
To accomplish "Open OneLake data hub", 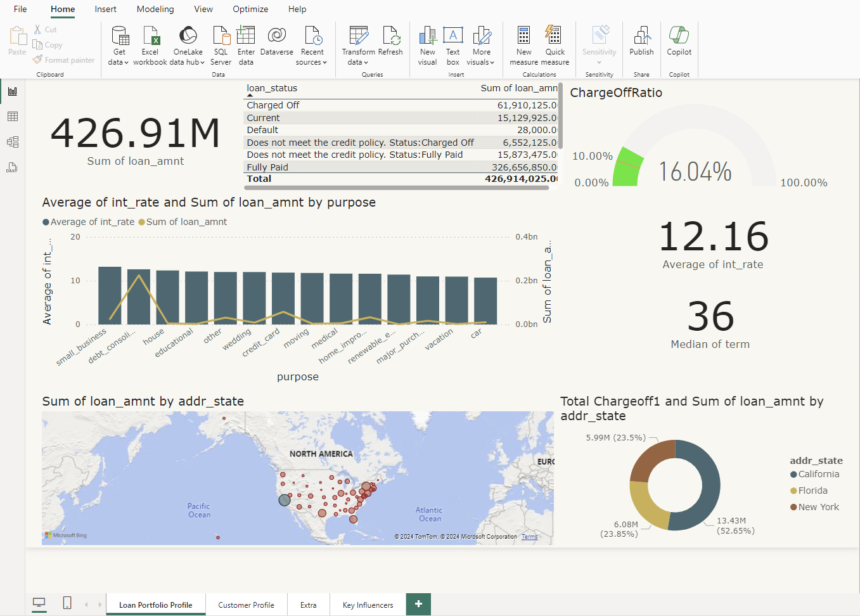I will (188, 46).
